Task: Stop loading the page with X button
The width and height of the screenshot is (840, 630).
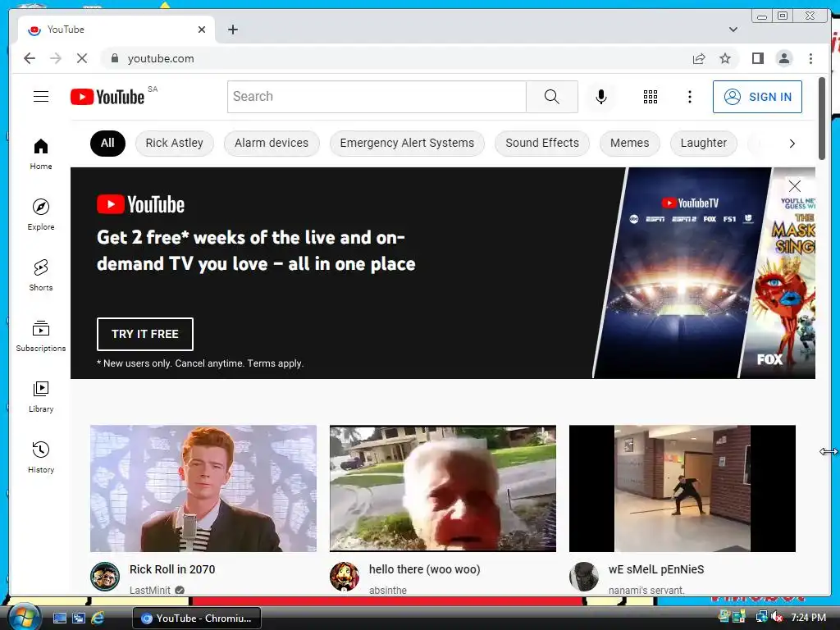Action: pos(81,58)
